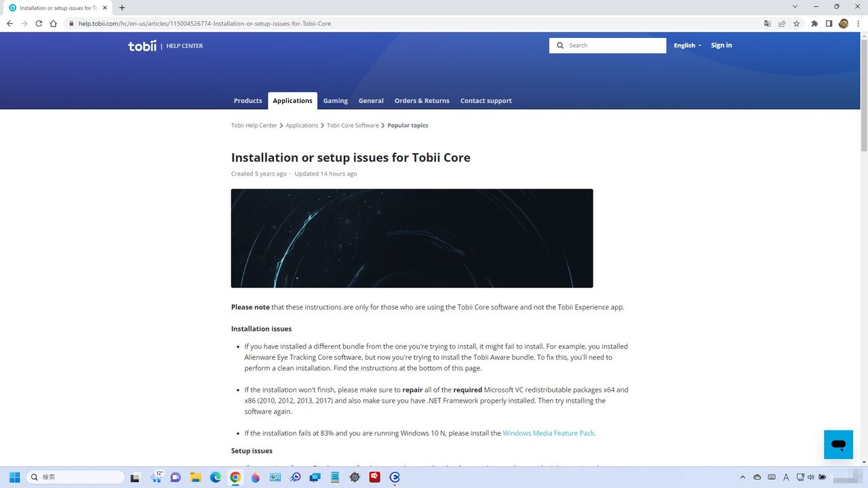Open the Products navigation tab
This screenshot has width=868, height=488.
pyautogui.click(x=248, y=101)
